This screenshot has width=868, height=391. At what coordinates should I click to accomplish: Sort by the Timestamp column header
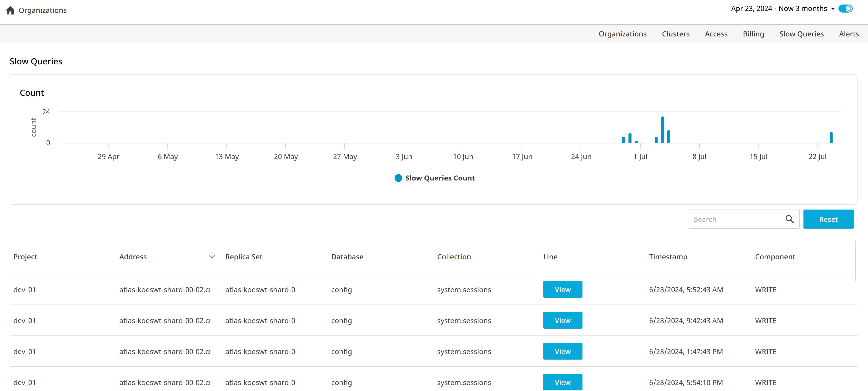668,257
